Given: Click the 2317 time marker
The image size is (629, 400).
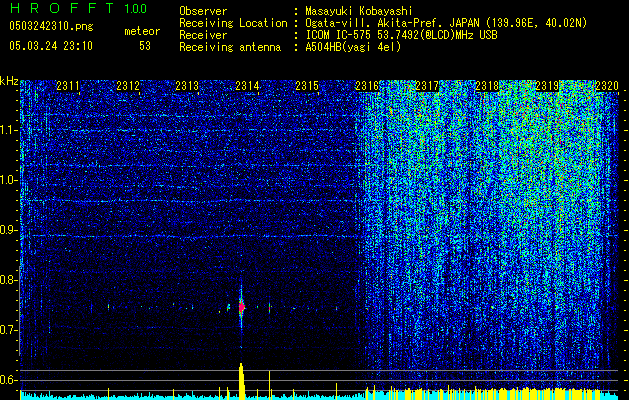Looking at the screenshot, I should pos(427,86).
